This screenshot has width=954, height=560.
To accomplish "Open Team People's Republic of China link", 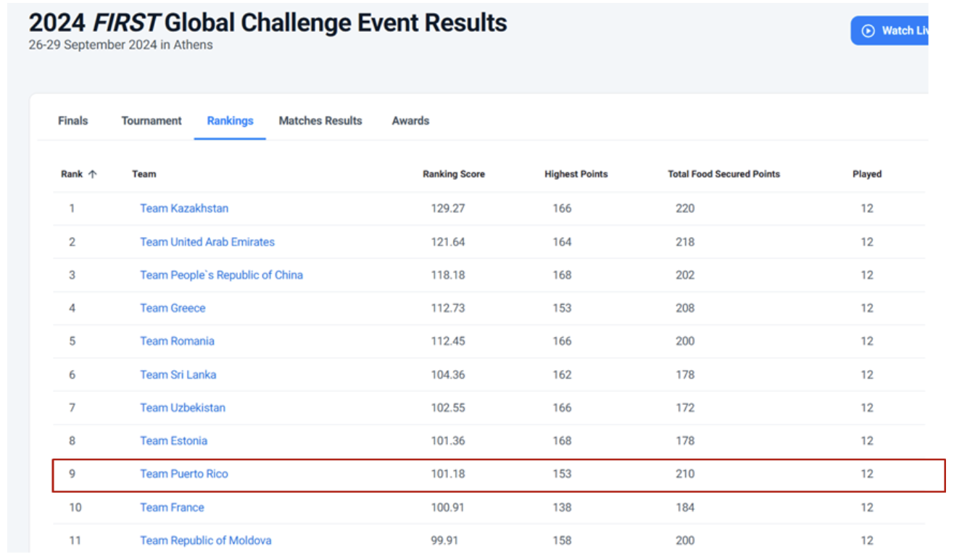I will (221, 275).
